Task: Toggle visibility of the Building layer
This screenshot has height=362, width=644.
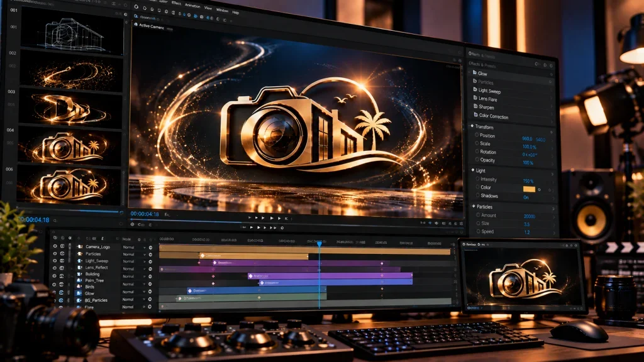Action: pyautogui.click(x=55, y=276)
